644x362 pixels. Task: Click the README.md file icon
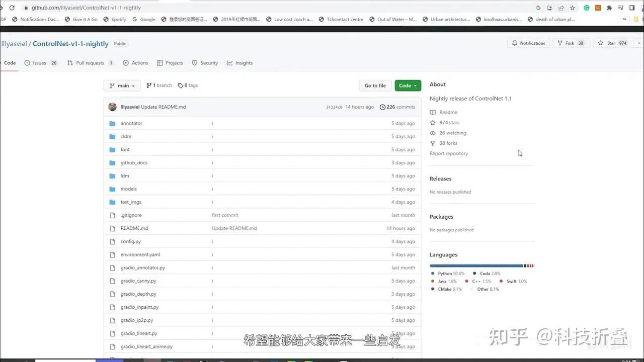(x=112, y=228)
